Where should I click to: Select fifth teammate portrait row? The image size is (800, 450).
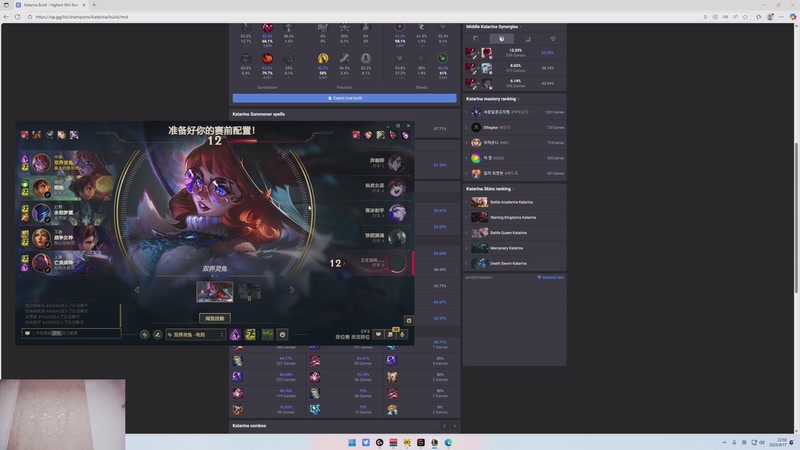[66, 263]
